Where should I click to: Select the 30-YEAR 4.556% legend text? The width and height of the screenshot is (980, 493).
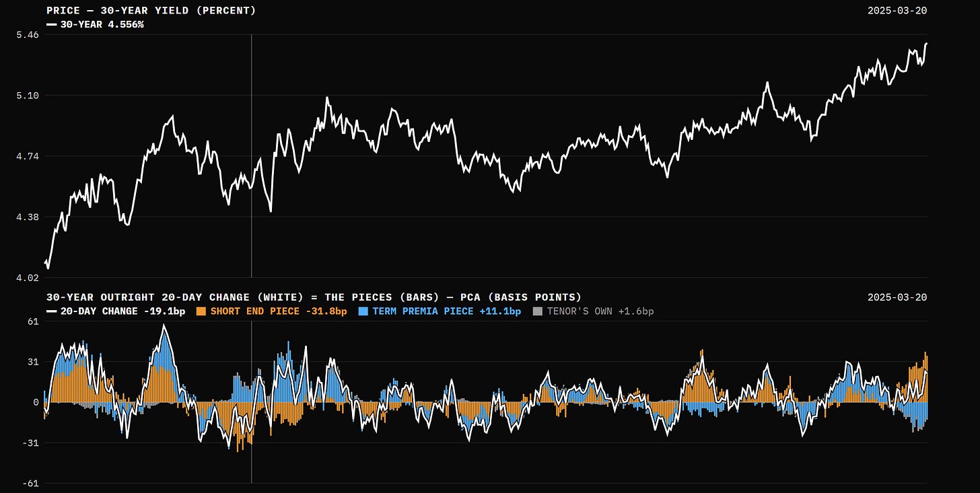point(102,24)
